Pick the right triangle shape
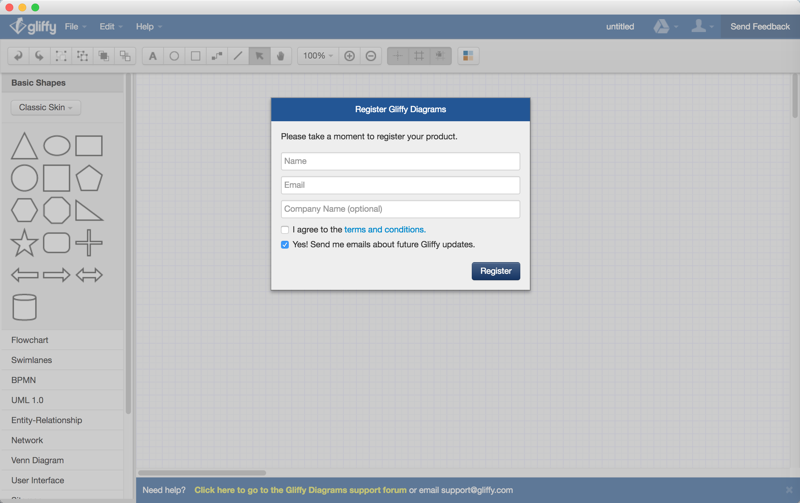Image resolution: width=800 pixels, height=503 pixels. point(89,210)
